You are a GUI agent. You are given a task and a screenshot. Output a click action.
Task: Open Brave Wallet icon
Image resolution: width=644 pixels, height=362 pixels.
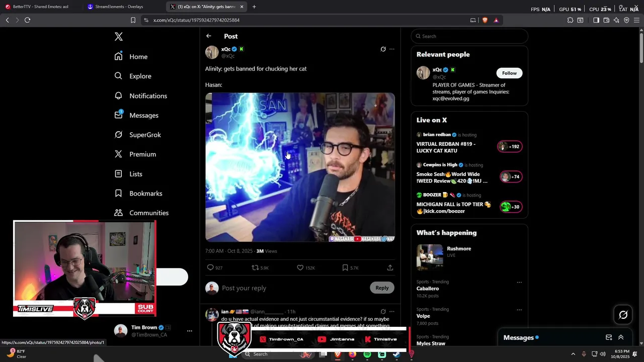606,20
